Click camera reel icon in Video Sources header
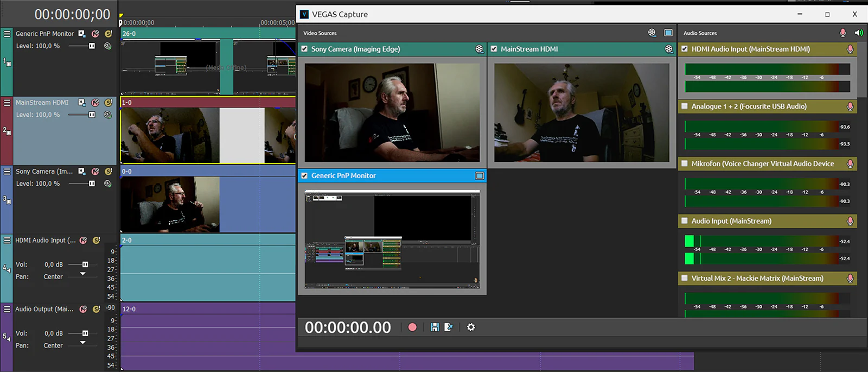The height and width of the screenshot is (372, 868). point(652,33)
